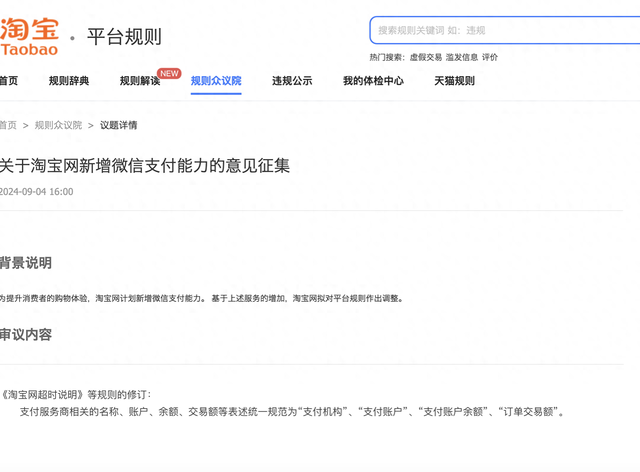640x472 pixels.
Task: Click 规则众议院 in the breadcrumb trail
Action: [x=58, y=125]
